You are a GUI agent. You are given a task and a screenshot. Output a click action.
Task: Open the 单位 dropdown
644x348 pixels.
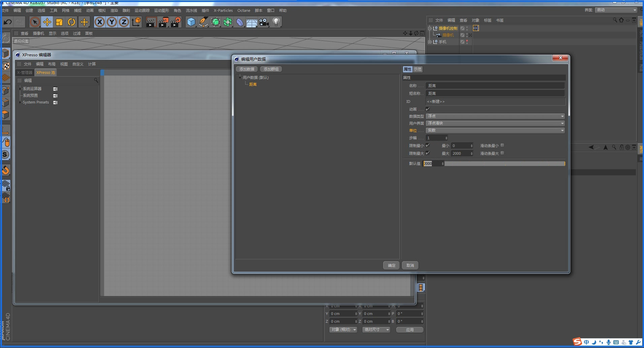click(495, 130)
